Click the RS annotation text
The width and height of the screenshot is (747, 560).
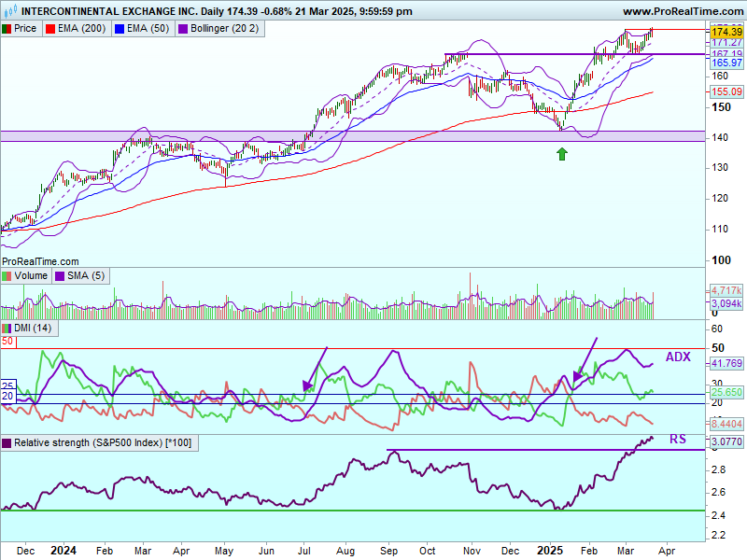pos(677,439)
